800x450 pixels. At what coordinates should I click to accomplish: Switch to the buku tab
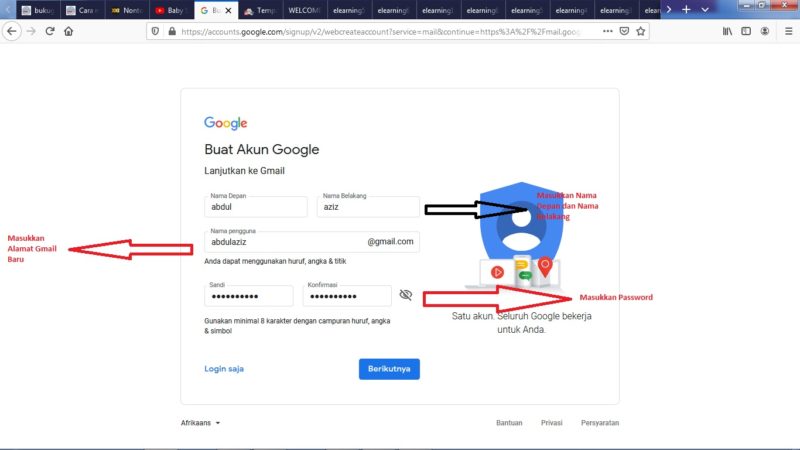[x=38, y=10]
